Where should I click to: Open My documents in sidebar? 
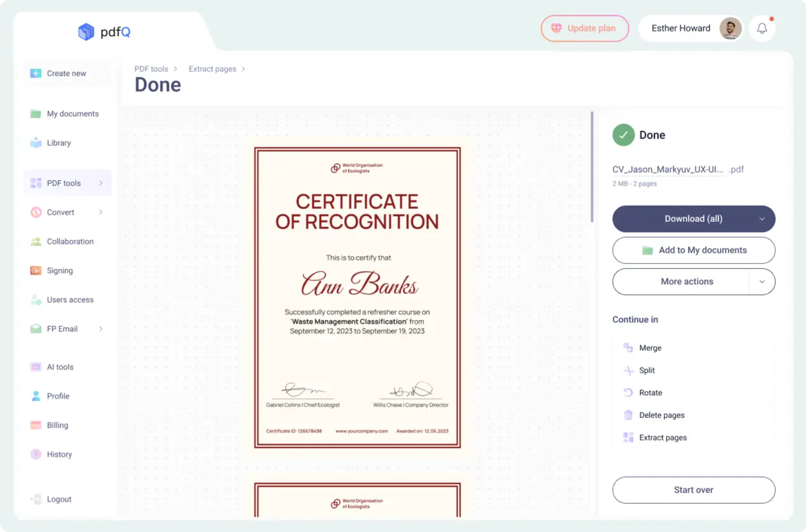tap(72, 114)
